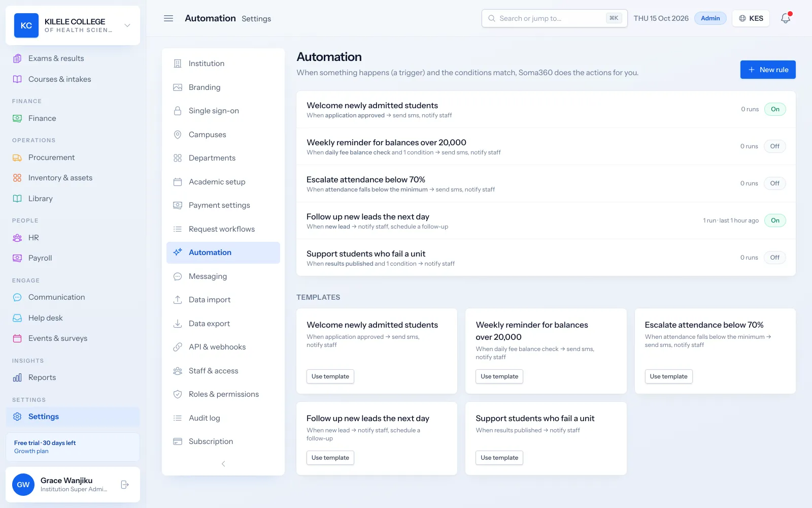Click the Campuses location pin icon
This screenshot has width=812, height=508.
[x=178, y=135]
